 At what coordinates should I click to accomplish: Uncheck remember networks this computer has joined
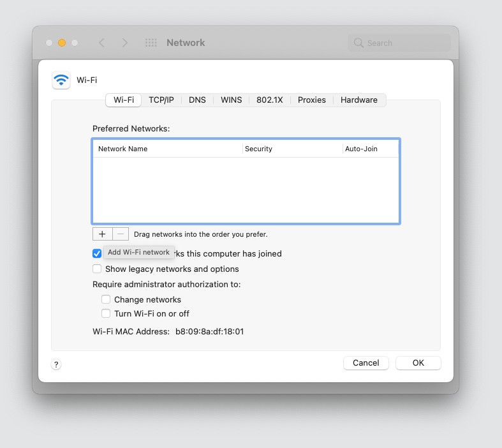pos(97,253)
